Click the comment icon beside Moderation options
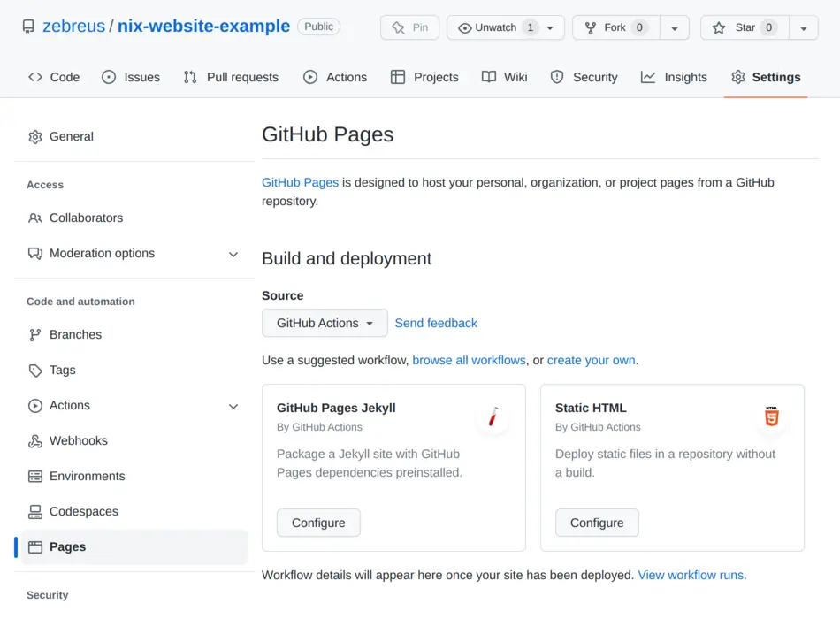The height and width of the screenshot is (619, 840). 35,254
